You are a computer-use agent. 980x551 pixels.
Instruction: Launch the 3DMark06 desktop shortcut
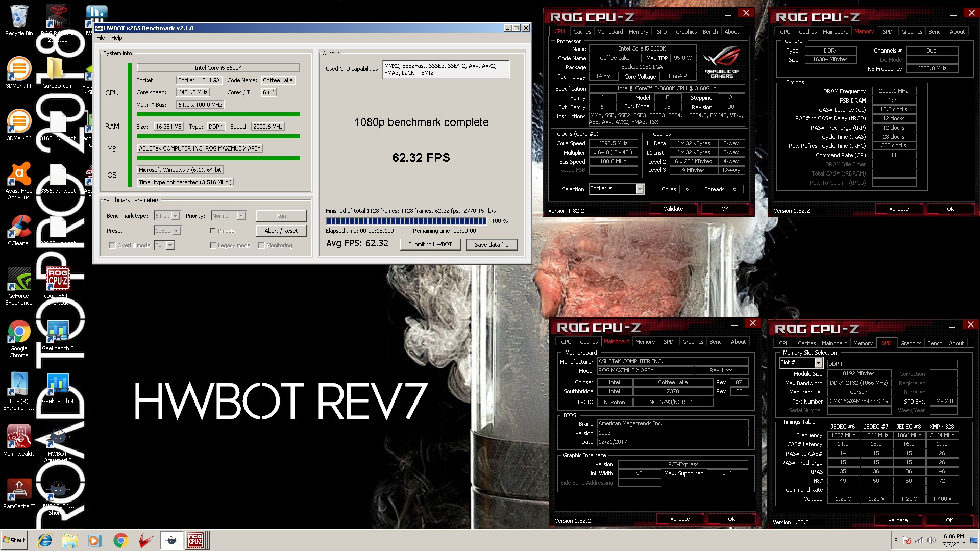[x=19, y=125]
